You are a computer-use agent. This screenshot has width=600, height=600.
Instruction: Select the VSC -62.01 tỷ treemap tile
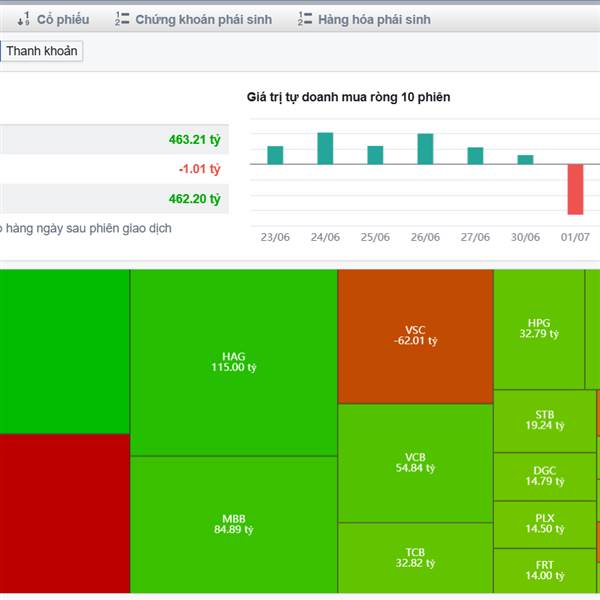pos(416,336)
